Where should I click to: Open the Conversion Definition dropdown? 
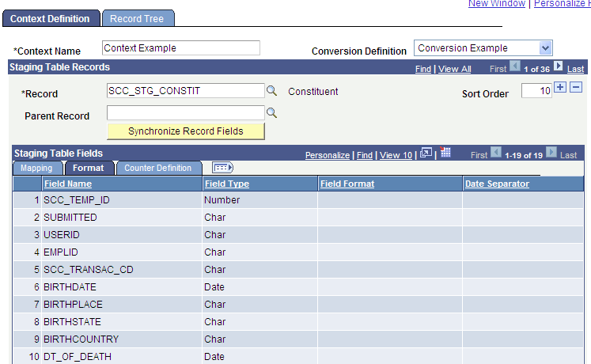pyautogui.click(x=545, y=47)
